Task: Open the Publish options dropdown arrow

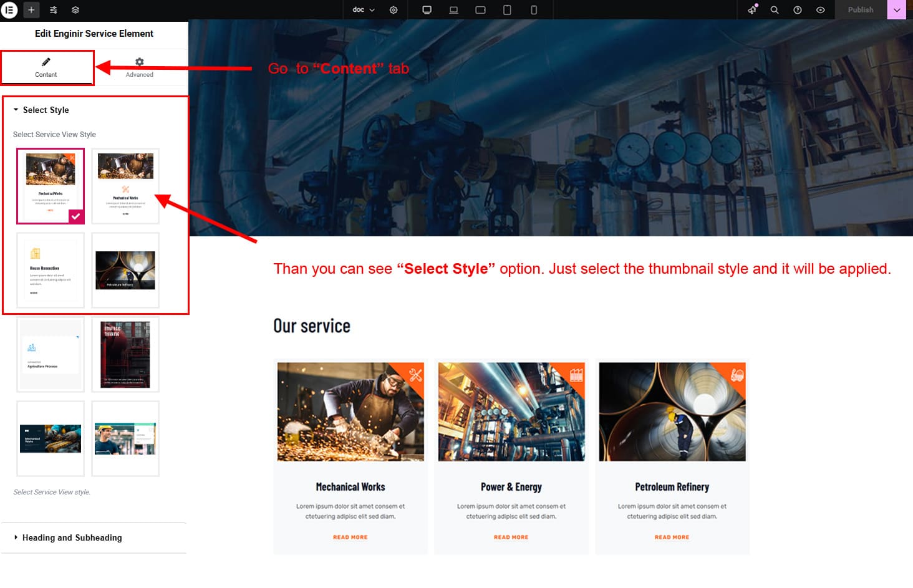Action: [x=897, y=10]
